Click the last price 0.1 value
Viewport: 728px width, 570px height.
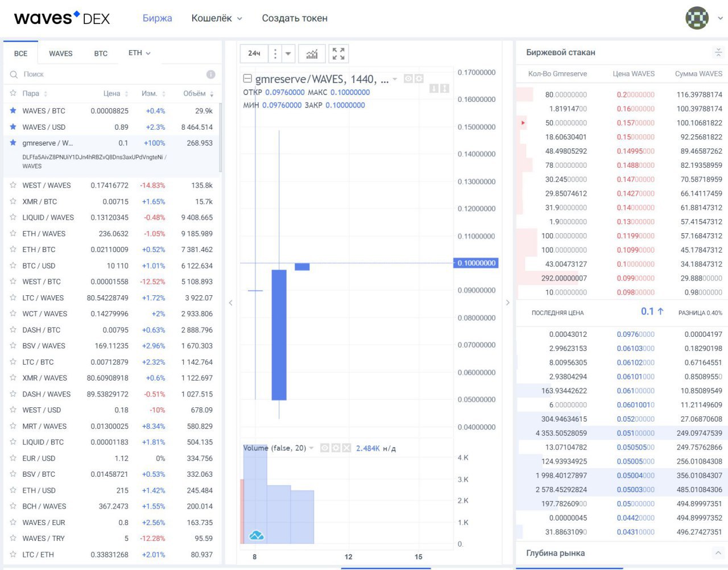pyautogui.click(x=647, y=311)
